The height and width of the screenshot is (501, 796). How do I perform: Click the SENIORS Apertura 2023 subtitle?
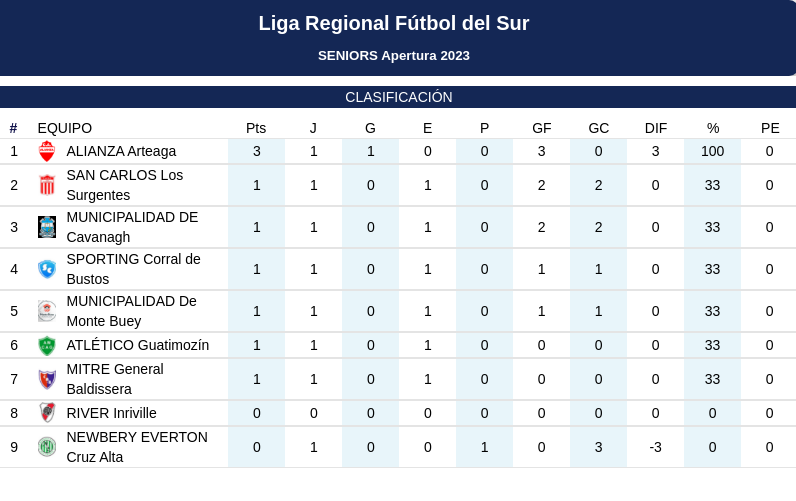[x=394, y=56]
